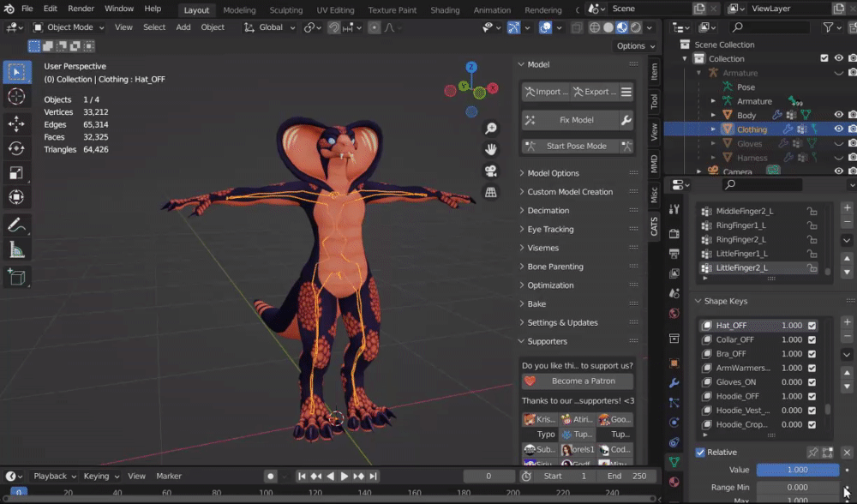Select the Add Cube tool
This screenshot has width=857, height=504.
point(16,277)
